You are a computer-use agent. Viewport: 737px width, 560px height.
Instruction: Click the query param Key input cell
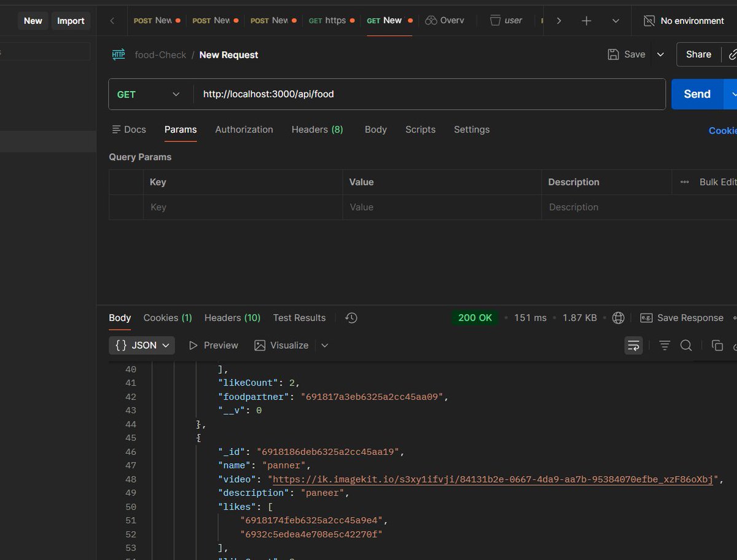(243, 208)
